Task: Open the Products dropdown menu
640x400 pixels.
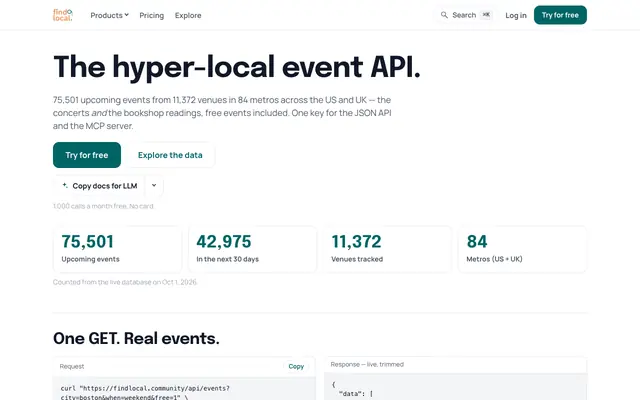Action: [x=109, y=15]
